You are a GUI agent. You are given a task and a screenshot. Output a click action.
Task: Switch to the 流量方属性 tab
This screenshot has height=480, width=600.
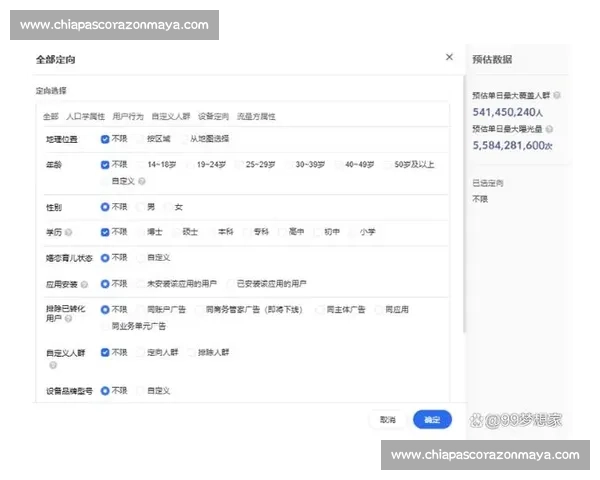click(x=256, y=116)
